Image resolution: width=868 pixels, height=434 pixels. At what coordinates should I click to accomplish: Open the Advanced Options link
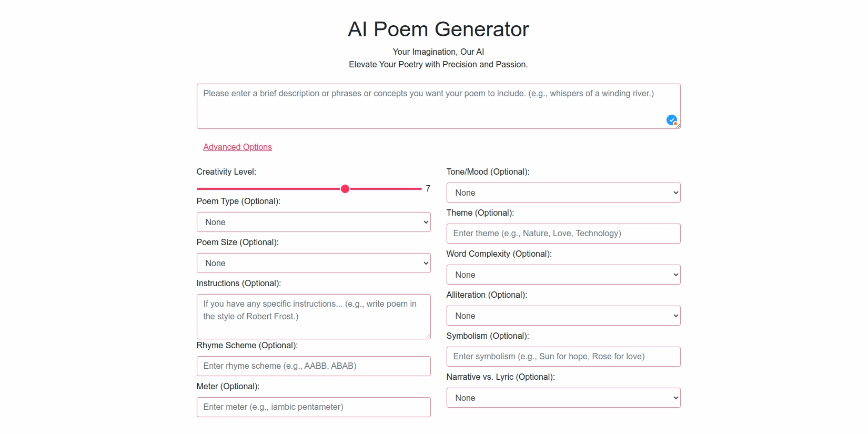[x=237, y=147]
